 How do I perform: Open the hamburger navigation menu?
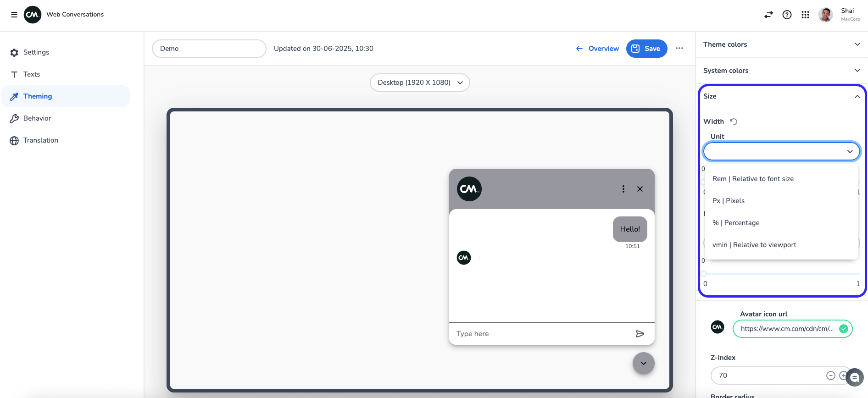coord(14,15)
